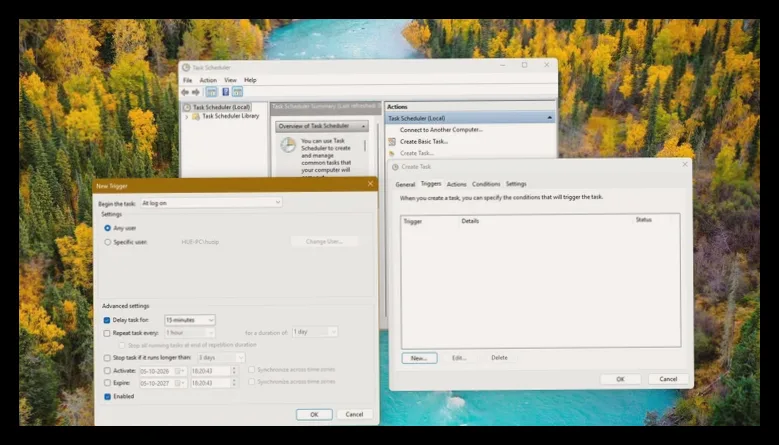Click the Task Scheduler title bar clock icon
Screen dimensions: 779x445
186,68
